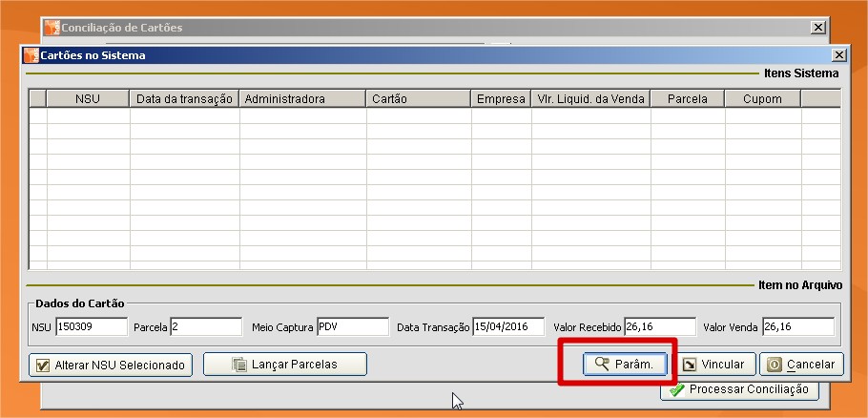868x418 pixels.
Task: Click the Cupom column header
Action: (x=763, y=99)
